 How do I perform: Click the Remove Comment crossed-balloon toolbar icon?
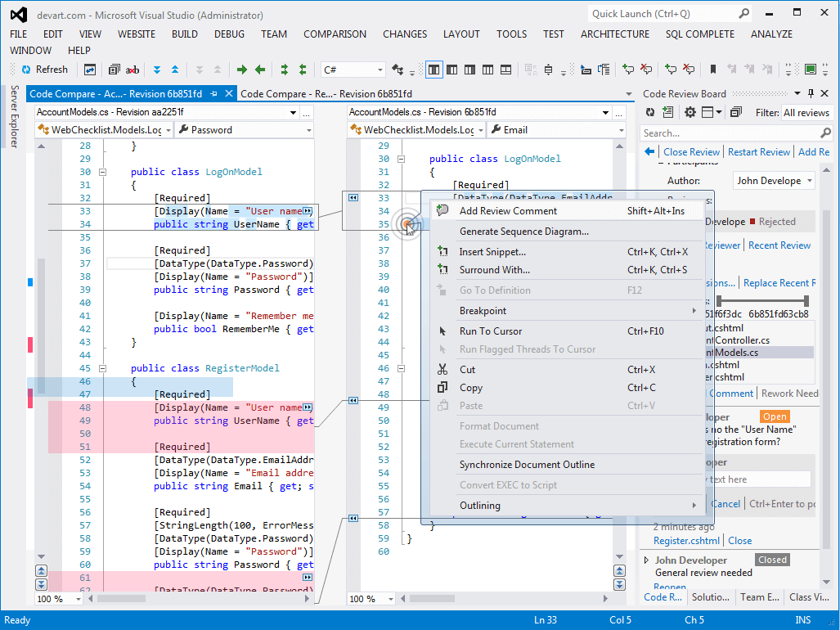[646, 70]
